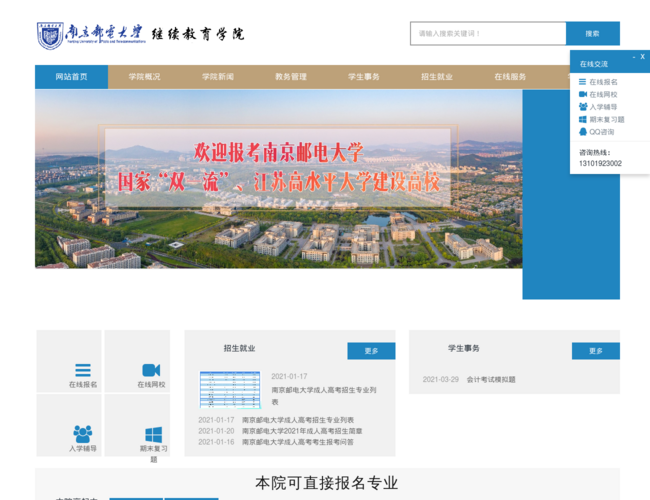
Task: Open the 学生事务 navigation item
Action: 364,77
